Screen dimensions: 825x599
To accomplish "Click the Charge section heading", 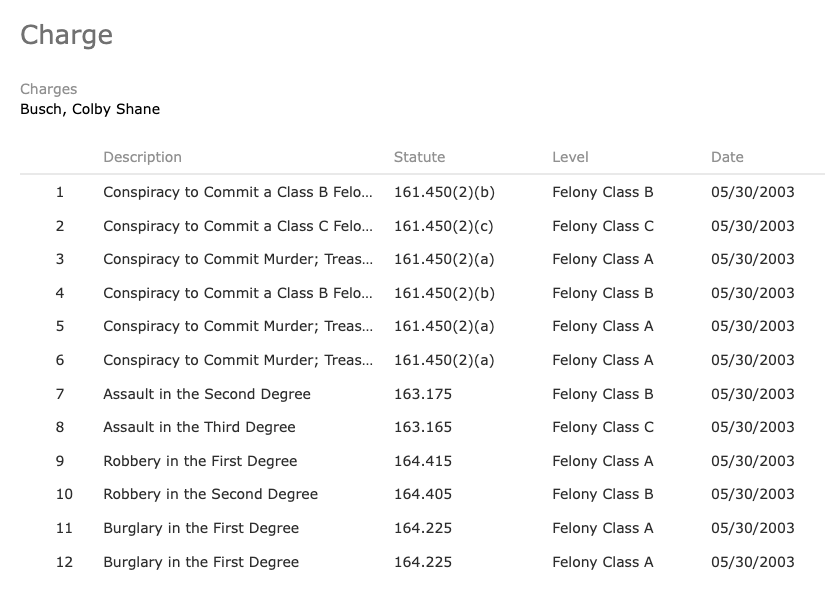I will pyautogui.click(x=66, y=35).
